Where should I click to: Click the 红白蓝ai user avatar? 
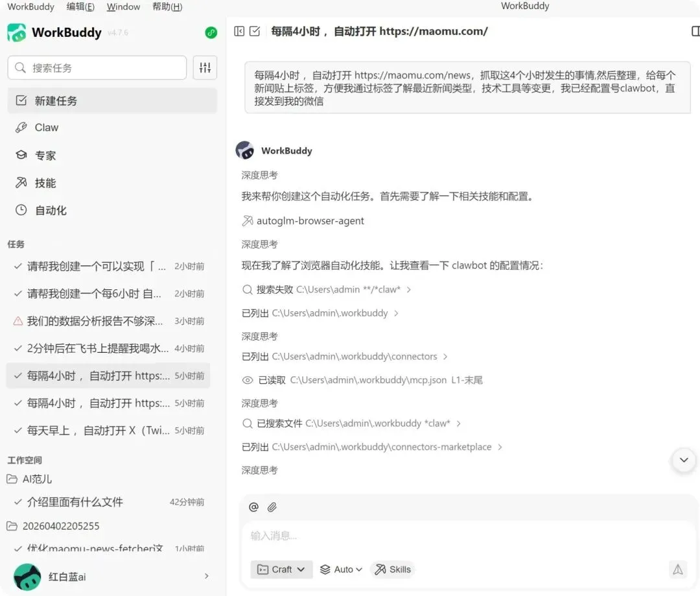[x=27, y=577]
